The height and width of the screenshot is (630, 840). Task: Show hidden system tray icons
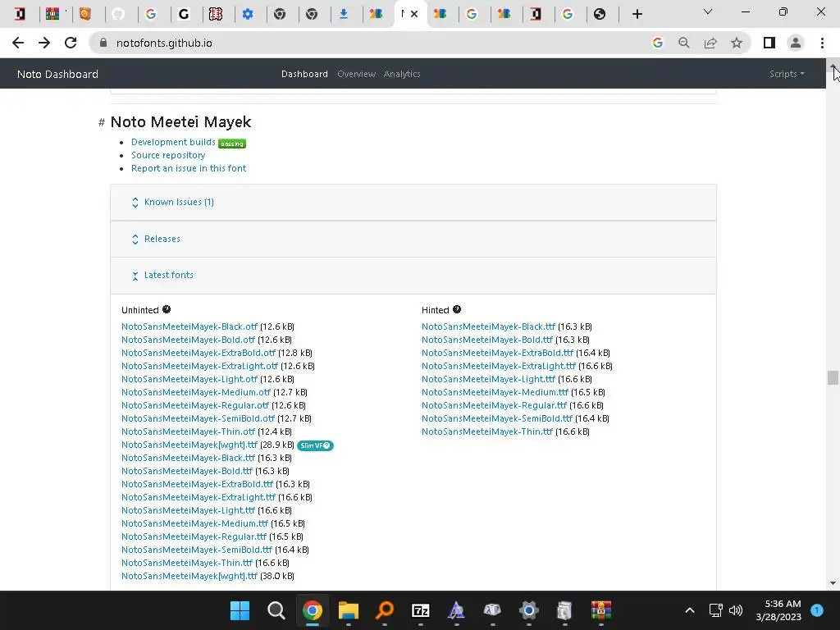tap(689, 610)
